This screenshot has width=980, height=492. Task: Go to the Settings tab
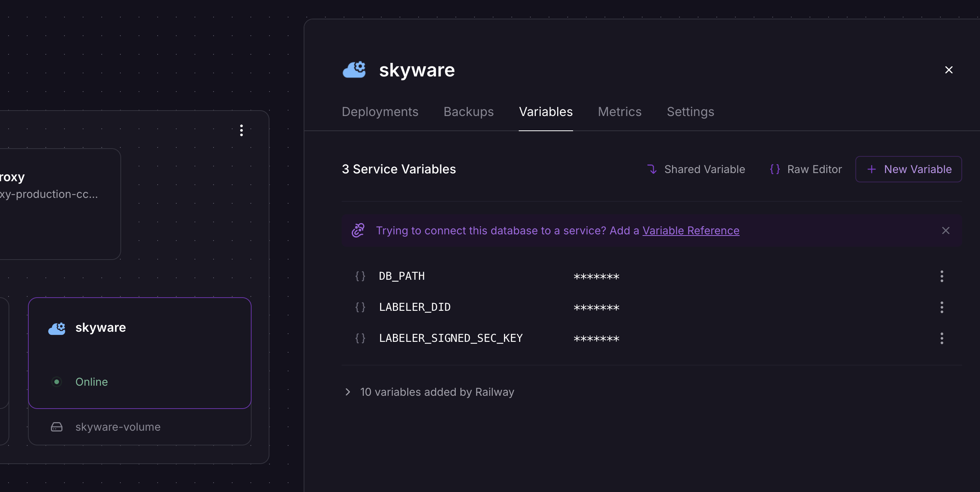pos(690,112)
